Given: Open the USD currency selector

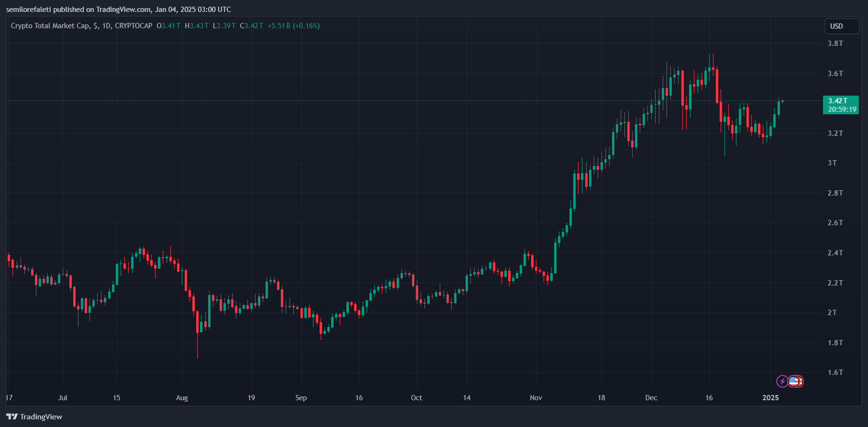Looking at the screenshot, I should pyautogui.click(x=842, y=26).
